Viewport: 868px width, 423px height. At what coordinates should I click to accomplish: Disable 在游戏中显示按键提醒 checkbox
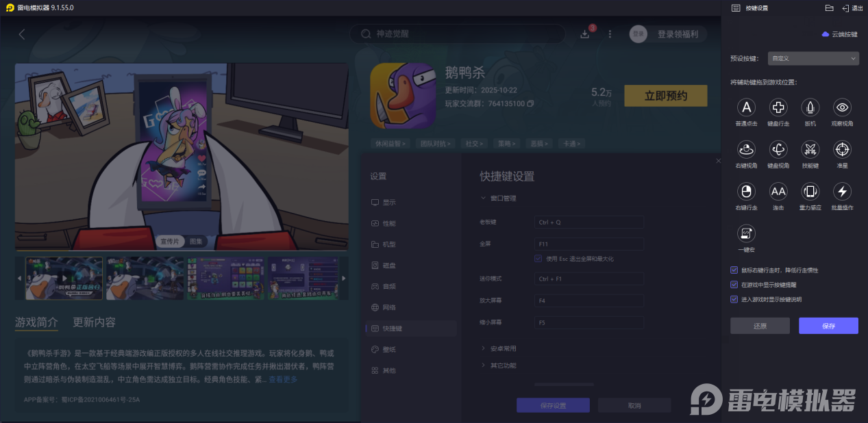[734, 285]
